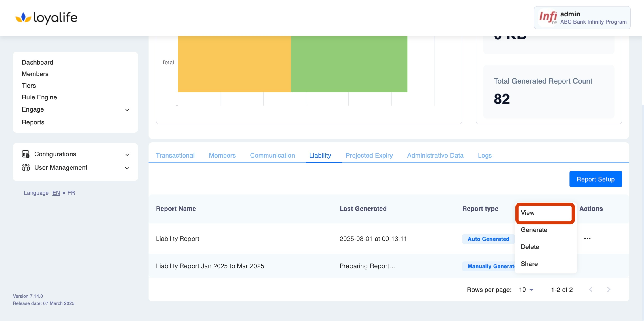Screen dimensions: 644x321
Task: Choose Generate in the actions menu
Action: coord(534,230)
